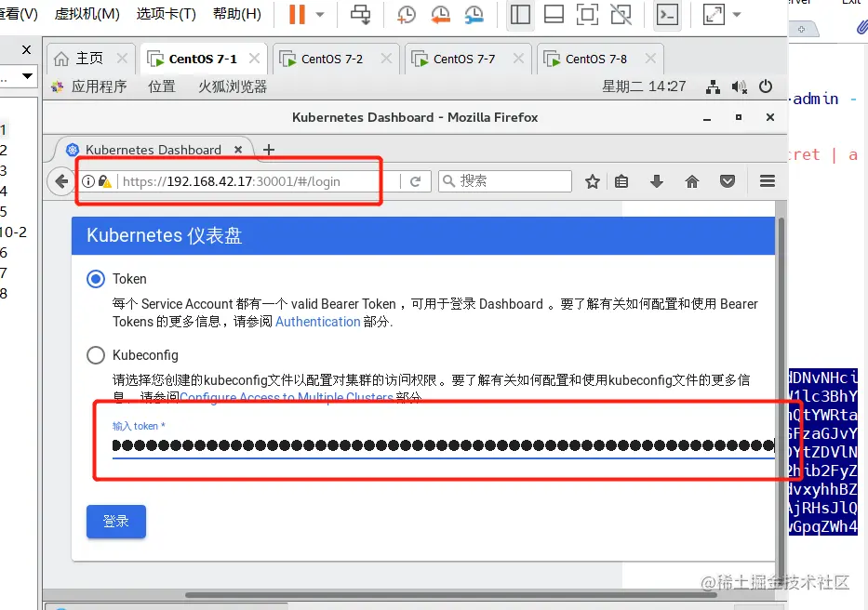
Task: Open the GNOME 位置 menu
Action: pos(162,86)
